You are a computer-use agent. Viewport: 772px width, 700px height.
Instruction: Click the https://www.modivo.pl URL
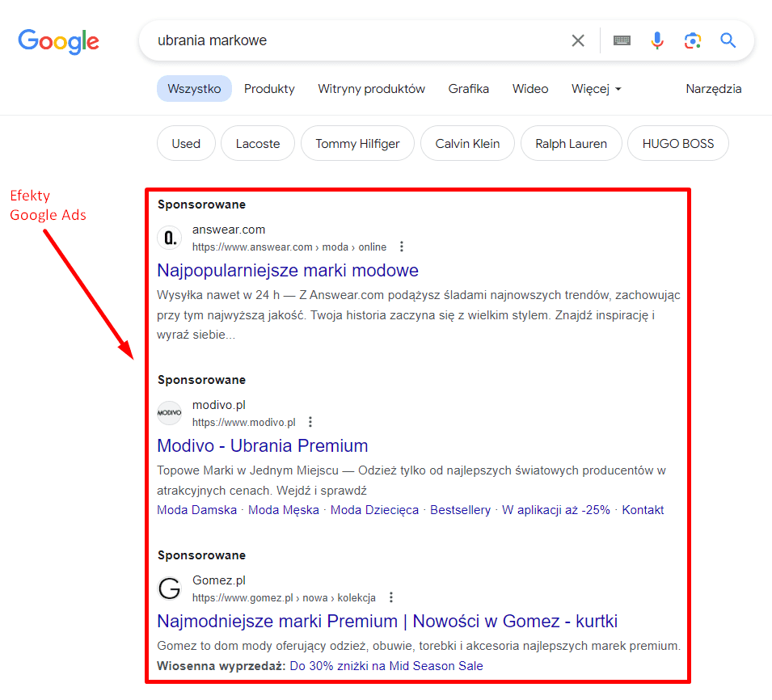pos(243,422)
